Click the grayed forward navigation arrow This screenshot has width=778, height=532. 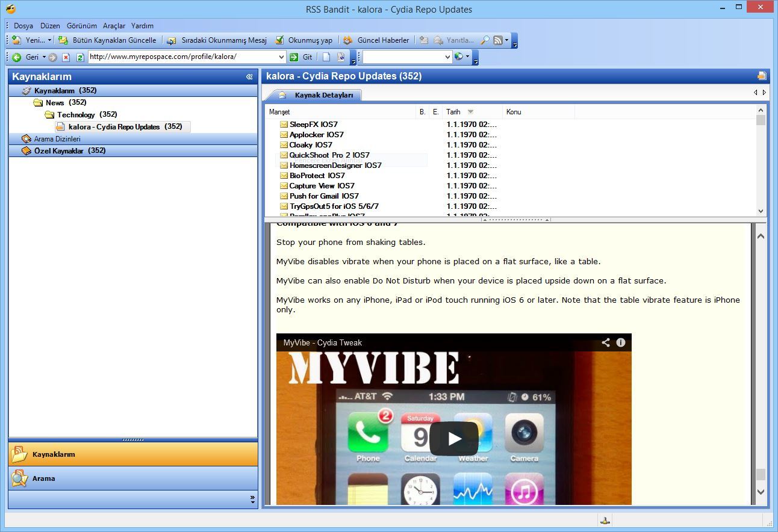(53, 57)
